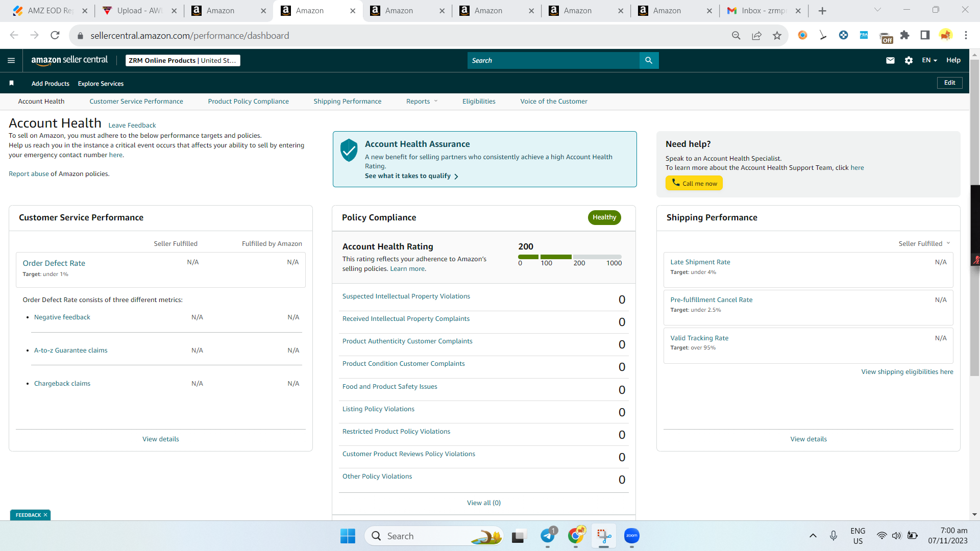Click the Chrome icon in the taskbar
Image resolution: width=980 pixels, height=551 pixels.
[576, 536]
